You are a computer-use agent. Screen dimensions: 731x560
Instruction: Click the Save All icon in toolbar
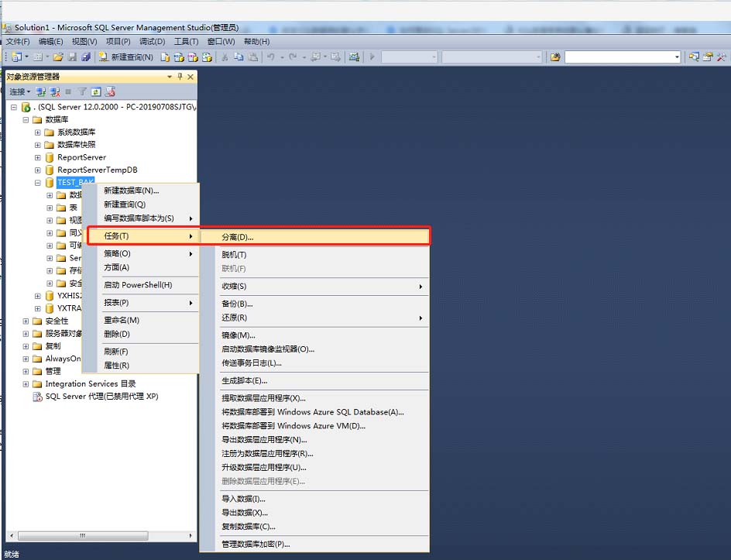click(85, 57)
